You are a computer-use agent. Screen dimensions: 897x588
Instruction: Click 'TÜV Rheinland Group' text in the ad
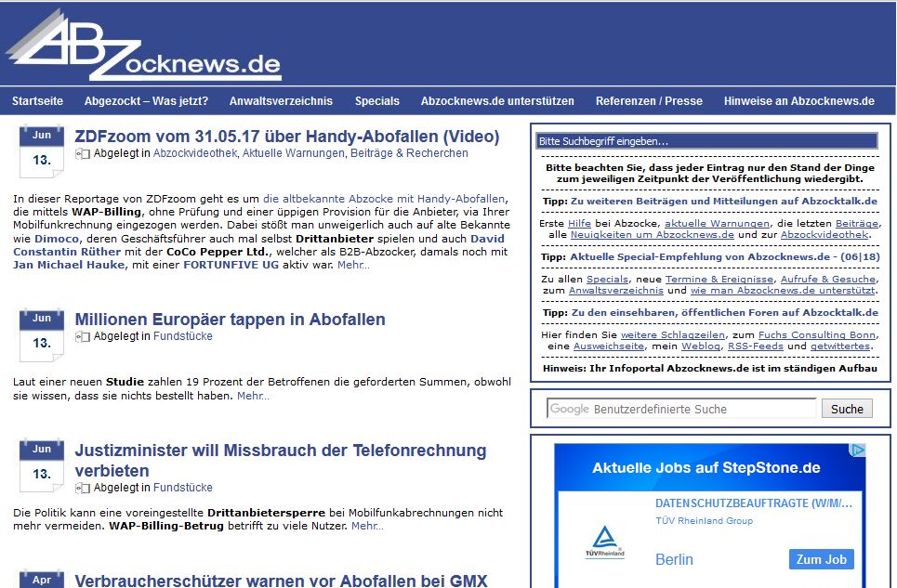click(705, 520)
